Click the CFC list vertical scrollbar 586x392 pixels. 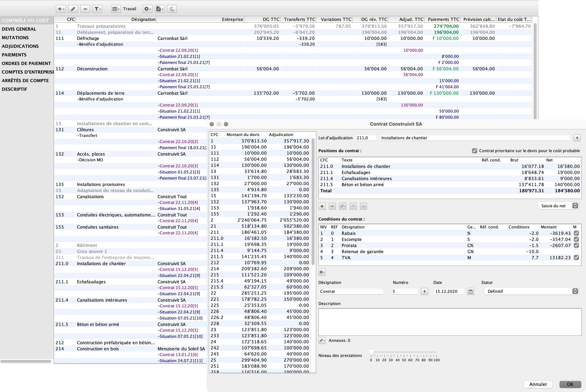(x=313, y=201)
